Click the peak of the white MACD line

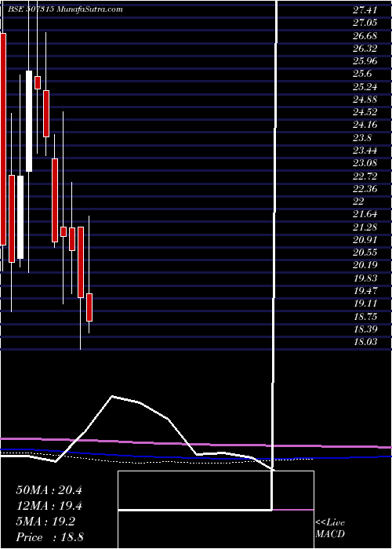click(x=112, y=396)
